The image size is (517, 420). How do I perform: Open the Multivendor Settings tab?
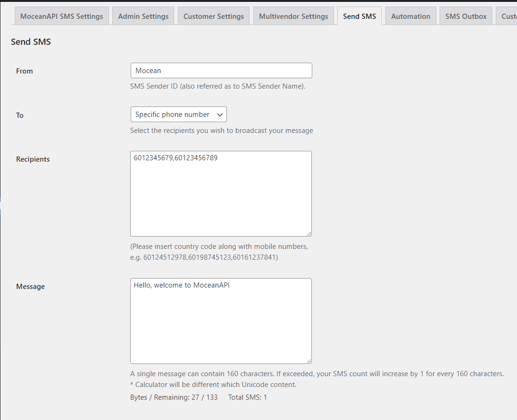(x=293, y=16)
